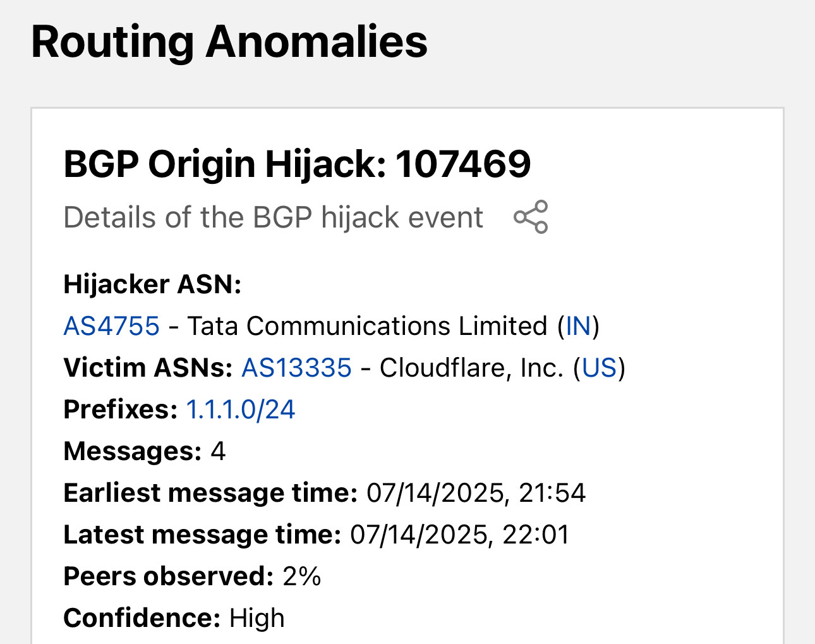Click the Confidence High value
Viewport: 815px width, 644px height.
[257, 618]
